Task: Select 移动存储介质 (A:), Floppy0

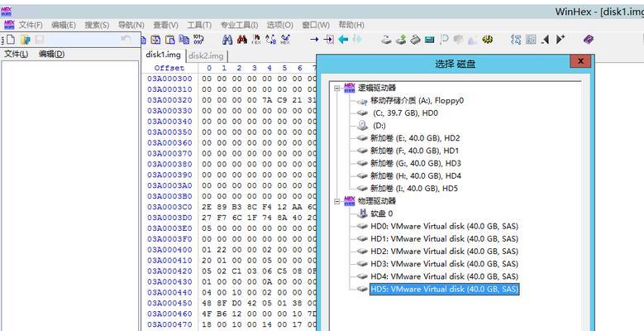Action: [417, 100]
